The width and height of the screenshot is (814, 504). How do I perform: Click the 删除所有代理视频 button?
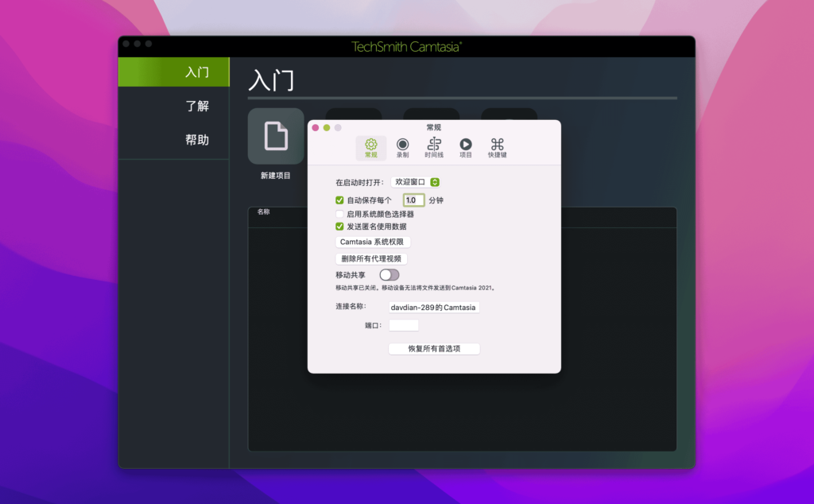[370, 258]
